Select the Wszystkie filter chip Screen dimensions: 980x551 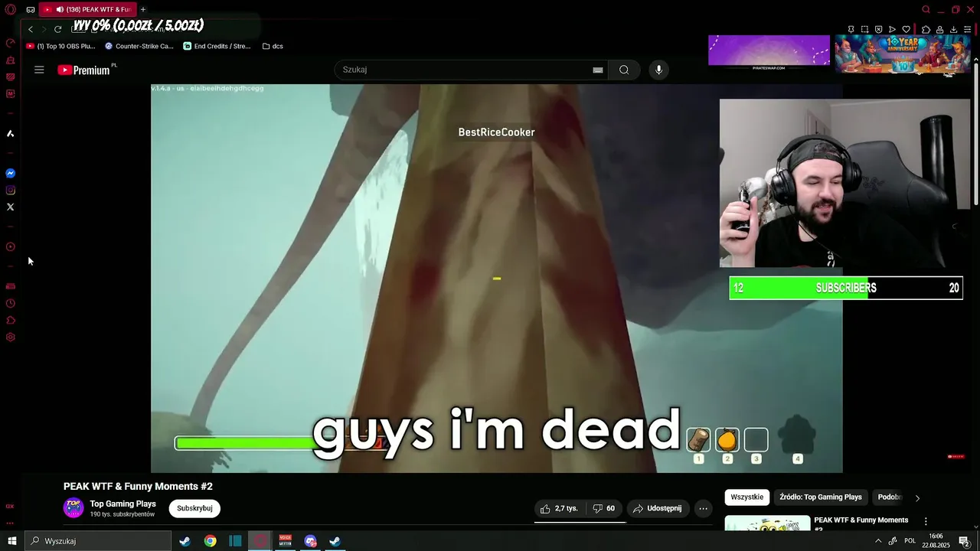click(x=746, y=497)
